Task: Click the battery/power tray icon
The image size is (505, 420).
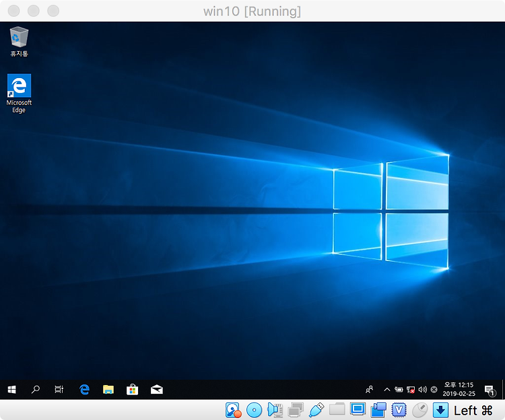Action: pos(399,390)
